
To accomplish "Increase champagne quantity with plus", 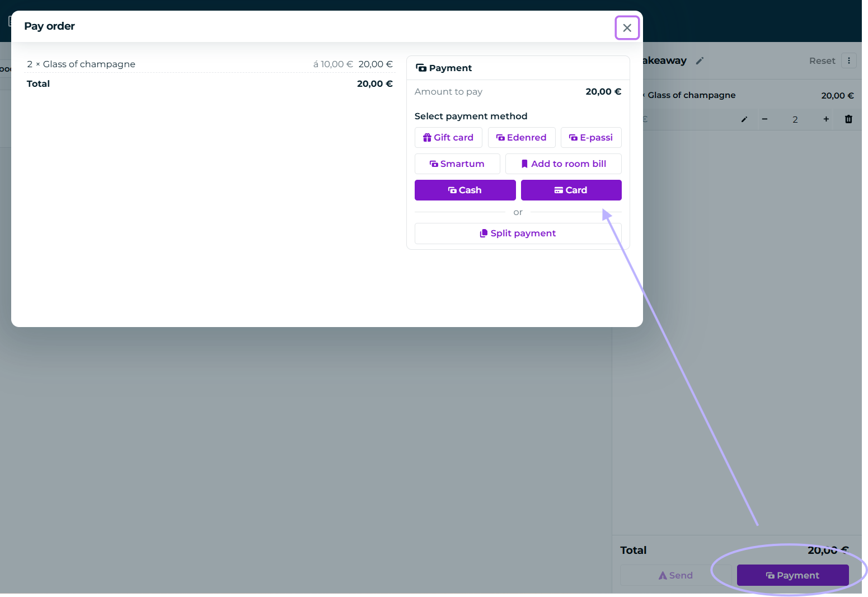I will coord(826,119).
